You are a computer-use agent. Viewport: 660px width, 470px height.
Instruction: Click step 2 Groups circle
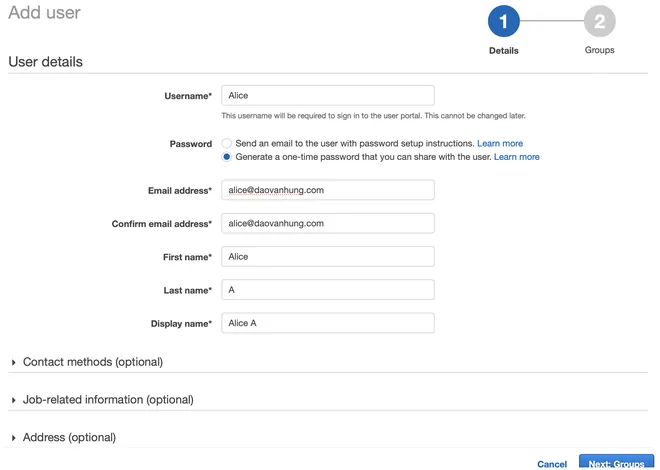[x=599, y=21]
